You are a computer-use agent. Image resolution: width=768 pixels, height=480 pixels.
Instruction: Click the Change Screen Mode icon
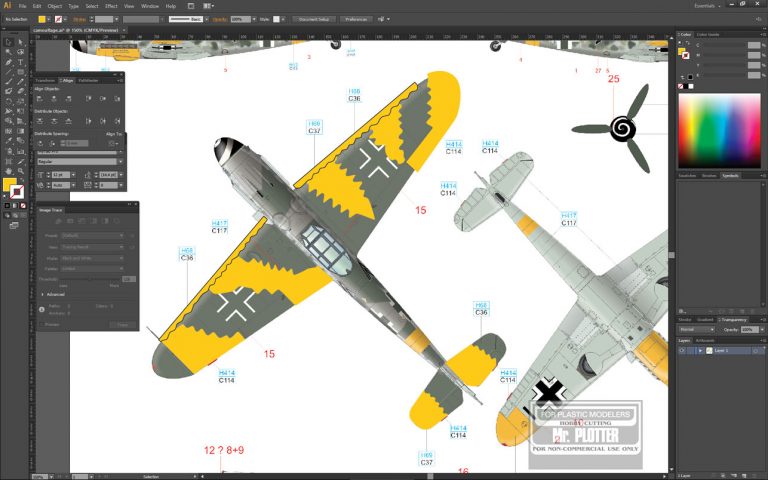point(14,225)
